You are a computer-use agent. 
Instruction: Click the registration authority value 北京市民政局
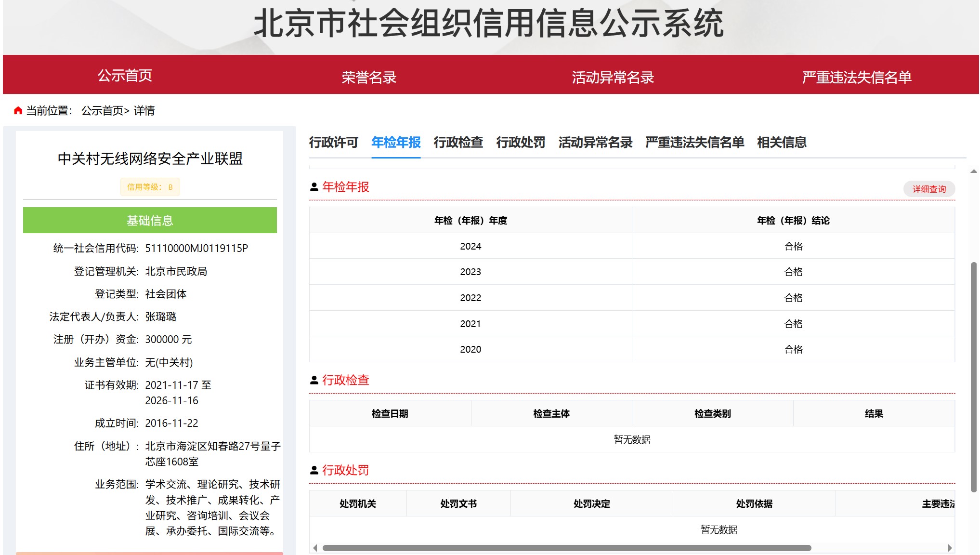click(x=176, y=271)
